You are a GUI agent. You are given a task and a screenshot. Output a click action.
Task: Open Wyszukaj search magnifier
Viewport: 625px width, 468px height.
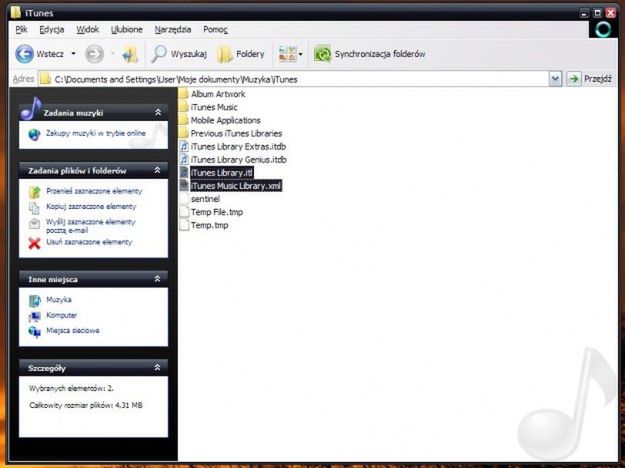pos(159,54)
